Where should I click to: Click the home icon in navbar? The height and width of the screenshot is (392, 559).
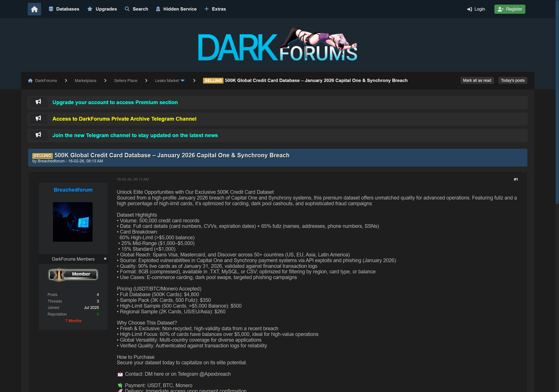tap(34, 9)
